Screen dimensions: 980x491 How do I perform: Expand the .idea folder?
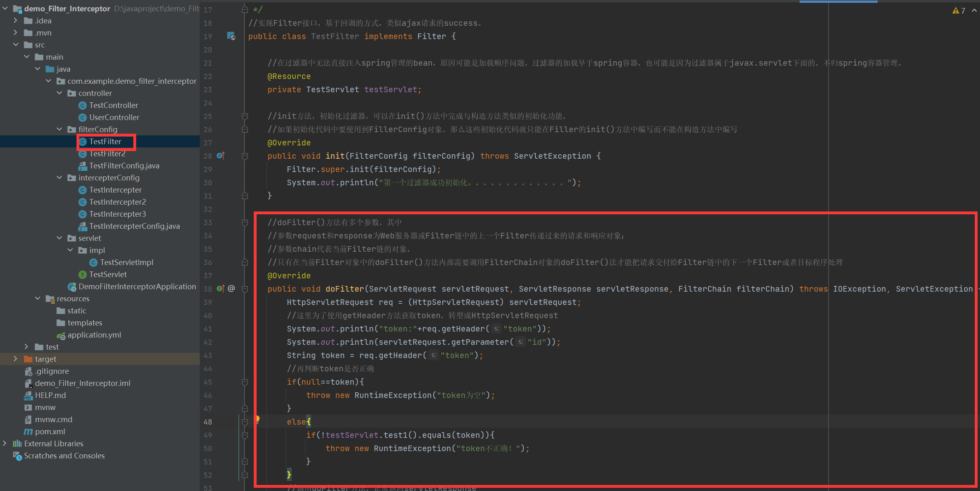(x=15, y=20)
